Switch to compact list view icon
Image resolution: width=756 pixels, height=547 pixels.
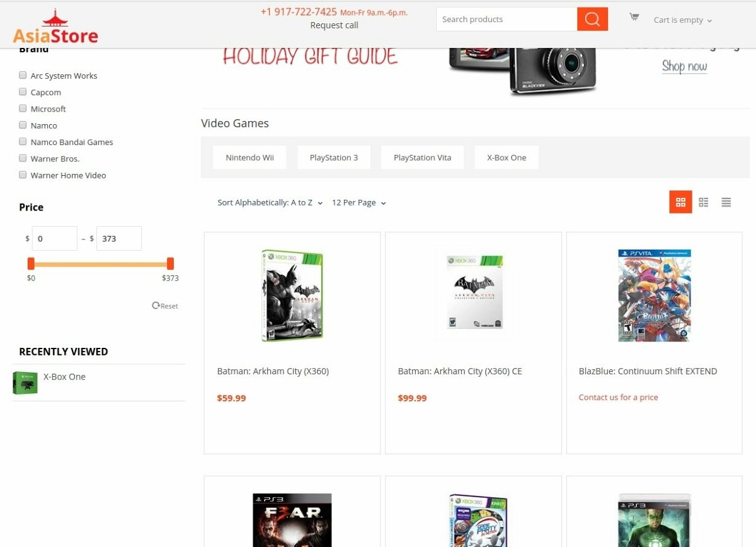[x=703, y=202]
